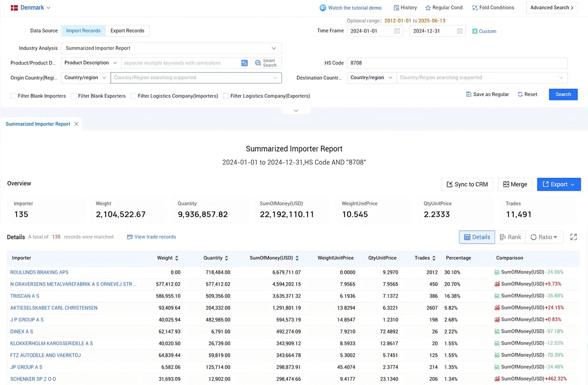Image resolution: width=588 pixels, height=385 pixels.
Task: Click comparison chart icon for J P GROUP A S
Action: (497, 320)
